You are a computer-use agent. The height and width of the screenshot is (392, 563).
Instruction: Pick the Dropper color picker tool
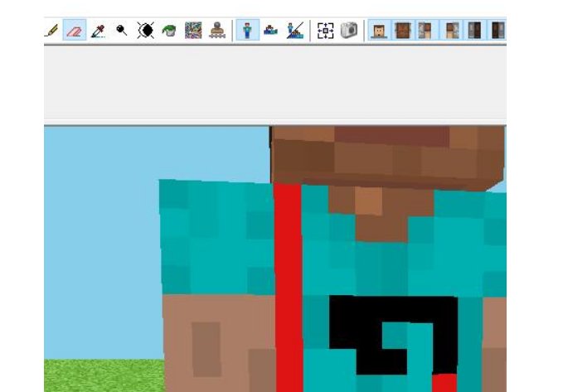[99, 31]
